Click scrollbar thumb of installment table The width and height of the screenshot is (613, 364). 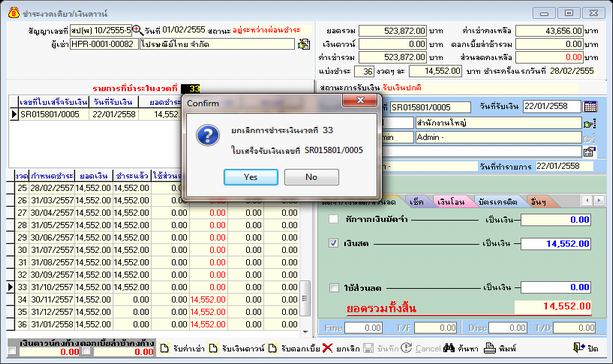305,298
